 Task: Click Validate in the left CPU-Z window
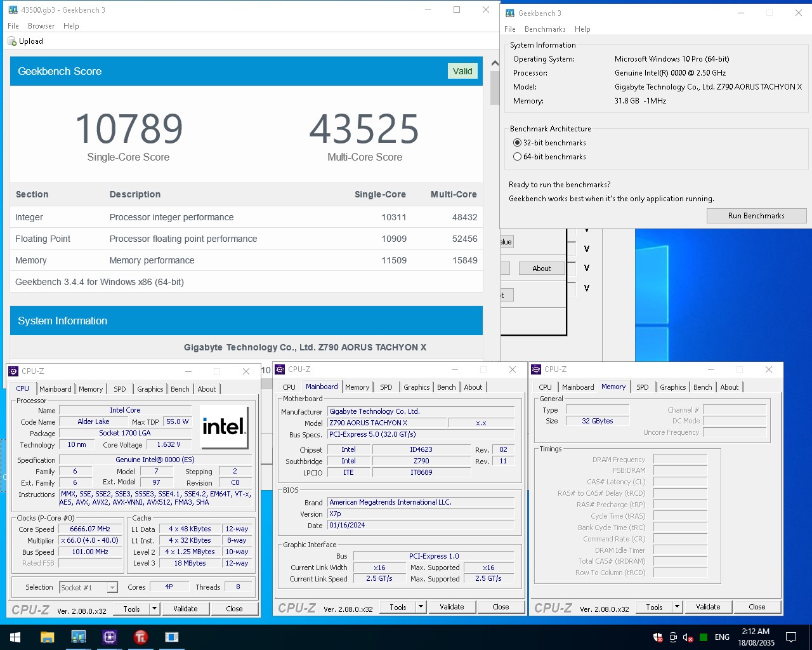(x=185, y=609)
